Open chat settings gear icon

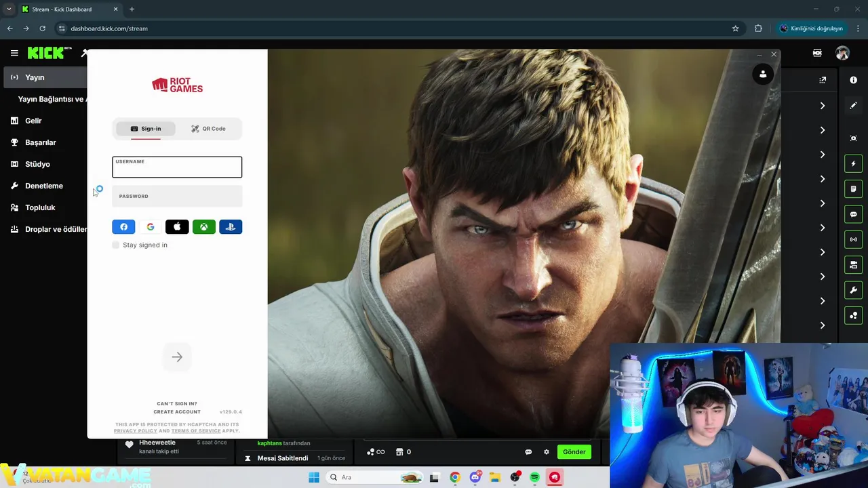click(x=547, y=452)
